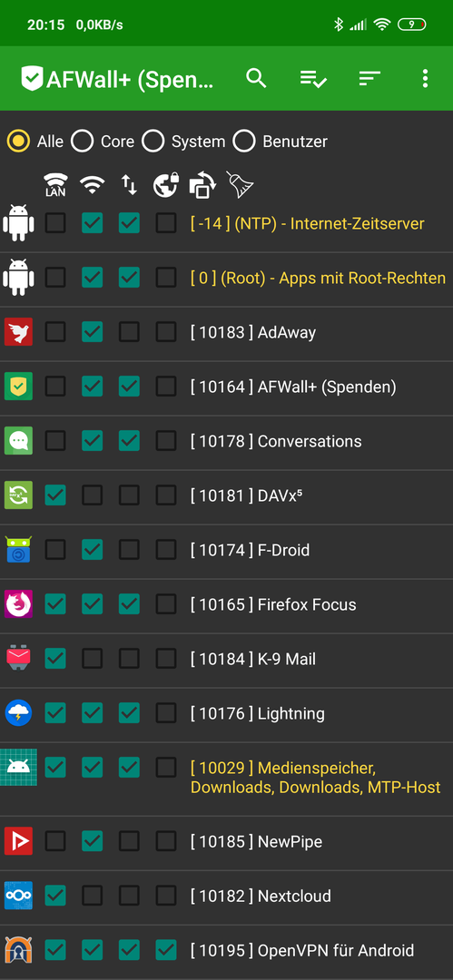
Task: Tap the VPN globe lock column icon
Action: 166,185
